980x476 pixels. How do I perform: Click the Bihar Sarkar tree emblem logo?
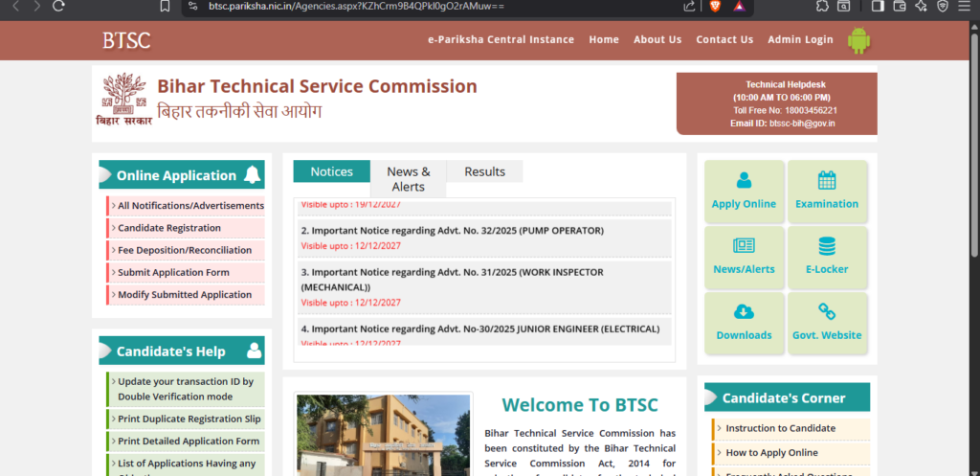pyautogui.click(x=123, y=99)
